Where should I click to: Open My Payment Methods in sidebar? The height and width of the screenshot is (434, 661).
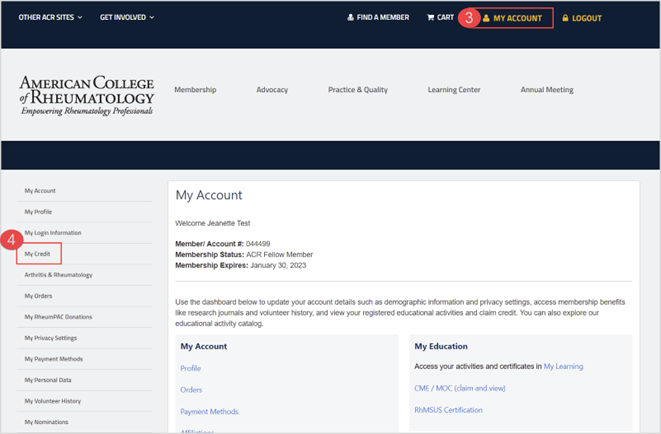54,359
